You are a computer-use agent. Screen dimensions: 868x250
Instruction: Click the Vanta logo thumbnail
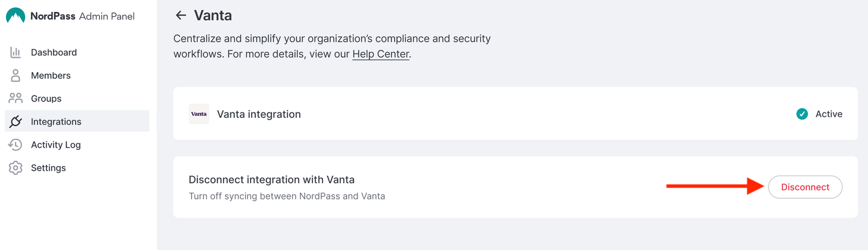click(x=199, y=114)
